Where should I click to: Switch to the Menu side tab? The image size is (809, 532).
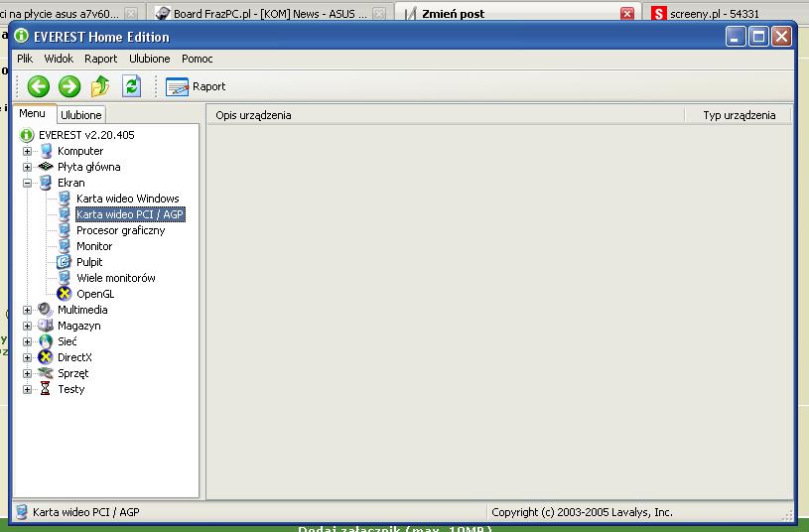tap(32, 113)
